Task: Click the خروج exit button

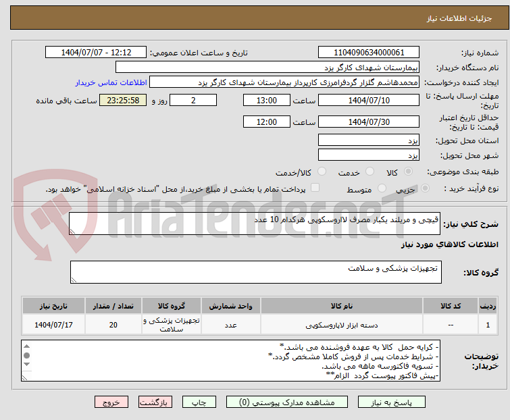Action: (x=111, y=402)
